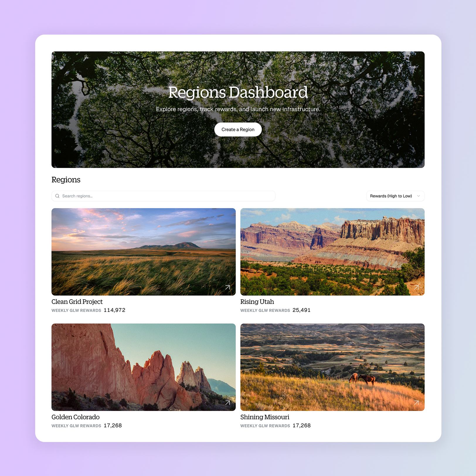Image resolution: width=476 pixels, height=476 pixels.
Task: Click the arrow icon on Golden Colorado image
Action: pos(227,403)
